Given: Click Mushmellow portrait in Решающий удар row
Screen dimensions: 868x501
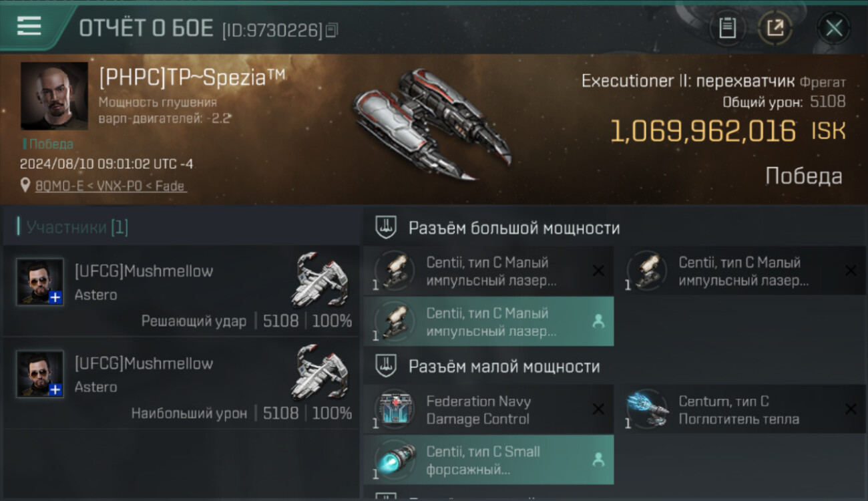Looking at the screenshot, I should [x=40, y=282].
